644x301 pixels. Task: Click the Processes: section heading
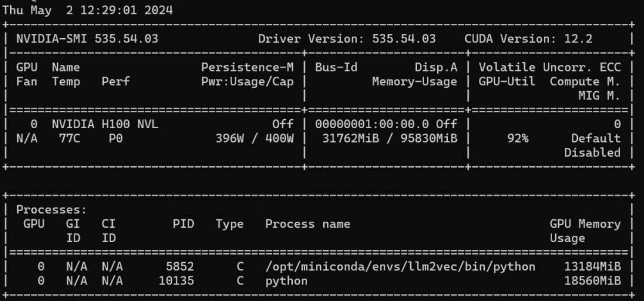pyautogui.click(x=51, y=210)
